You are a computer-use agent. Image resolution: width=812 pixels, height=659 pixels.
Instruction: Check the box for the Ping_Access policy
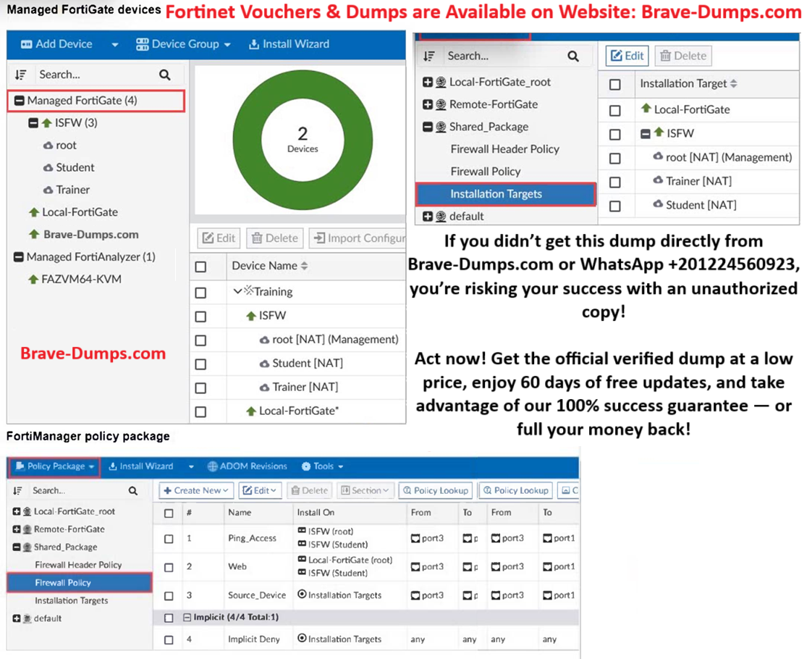169,539
